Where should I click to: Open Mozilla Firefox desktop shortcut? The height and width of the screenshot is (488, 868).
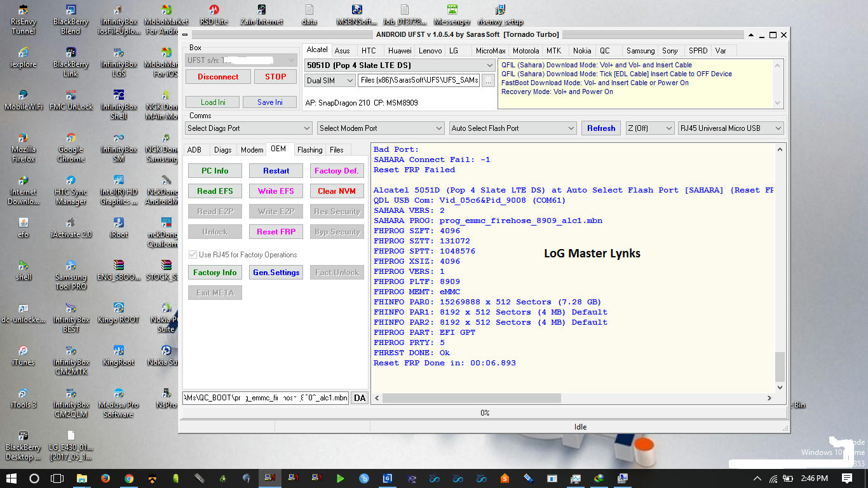pos(24,147)
